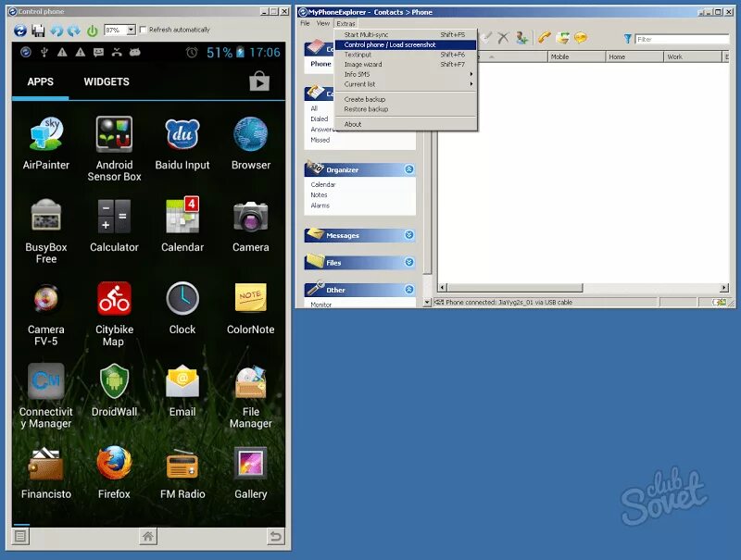Viewport: 741px width, 560px height.
Task: Click the yellow SMS bubble icon
Action: point(581,38)
